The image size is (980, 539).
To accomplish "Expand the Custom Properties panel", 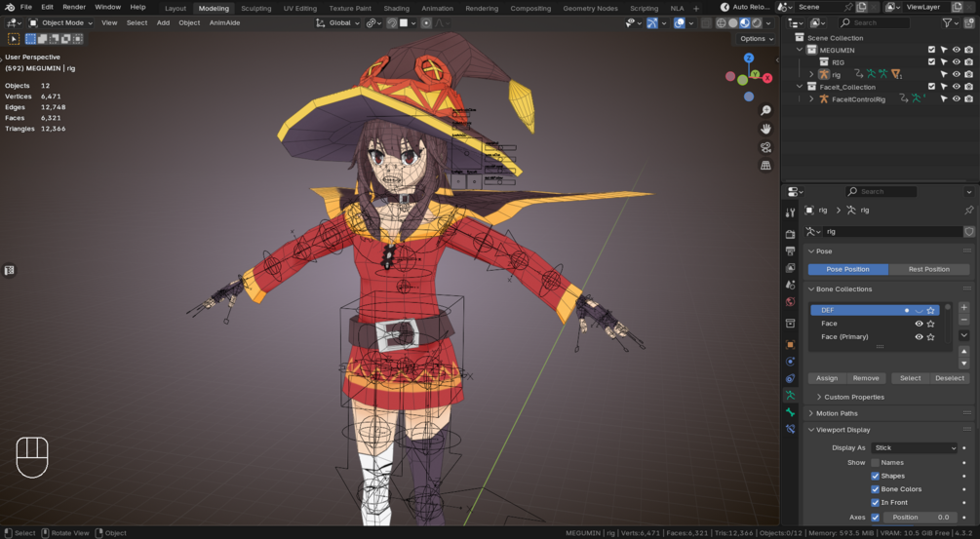I will 819,398.
